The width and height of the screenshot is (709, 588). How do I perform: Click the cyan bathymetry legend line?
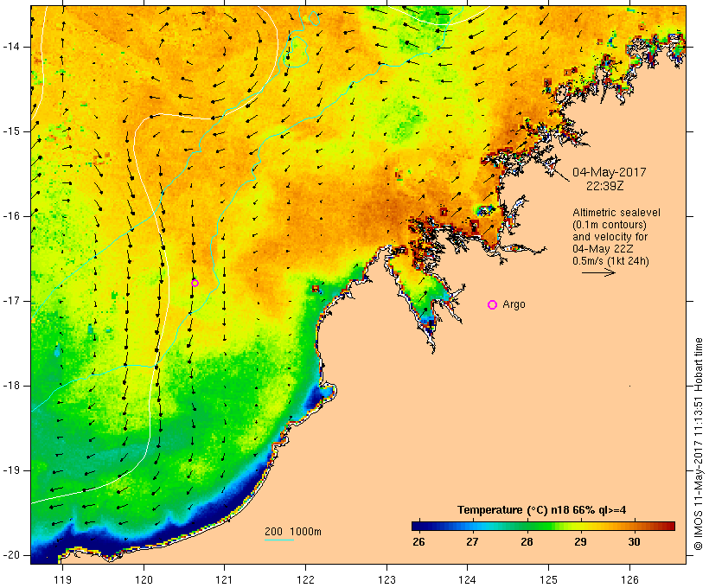pos(279,540)
